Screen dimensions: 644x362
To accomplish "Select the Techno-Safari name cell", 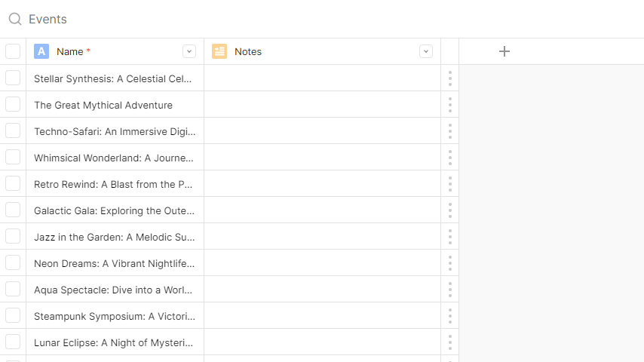I will (x=115, y=130).
